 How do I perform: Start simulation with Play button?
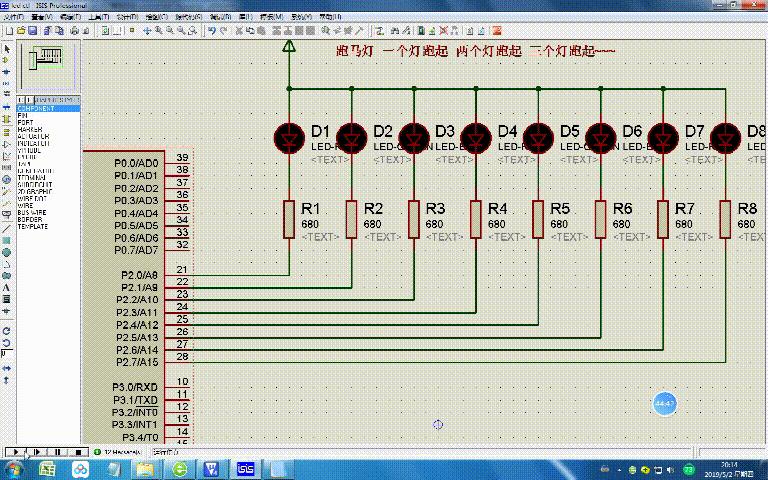point(15,452)
